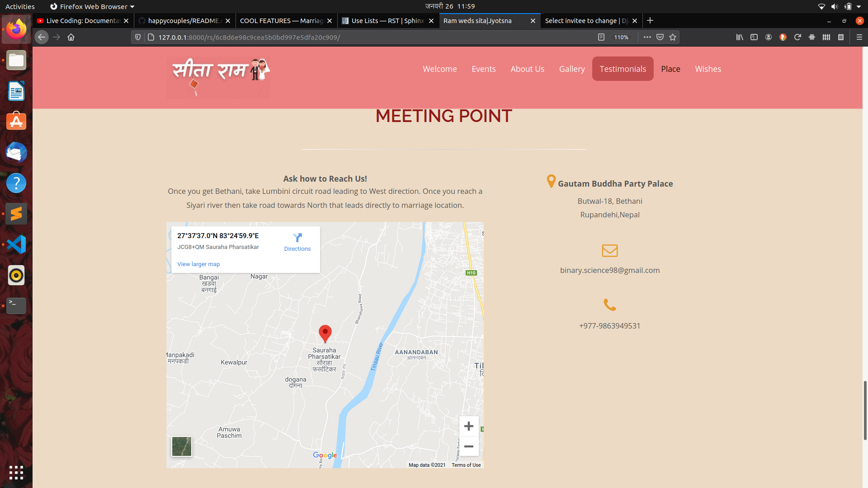868x488 pixels.
Task: Open the Library bookshelf icon
Action: tap(740, 37)
